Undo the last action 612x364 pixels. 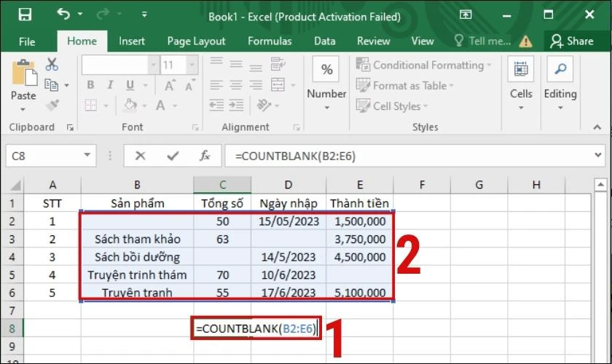(63, 15)
